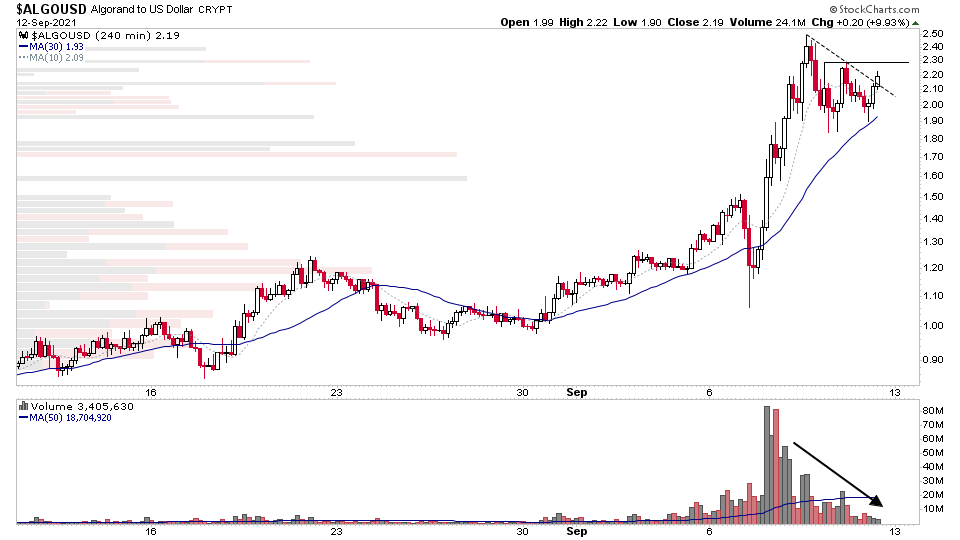Click the 1.10 price axis label
The image size is (960, 540).
[x=932, y=296]
